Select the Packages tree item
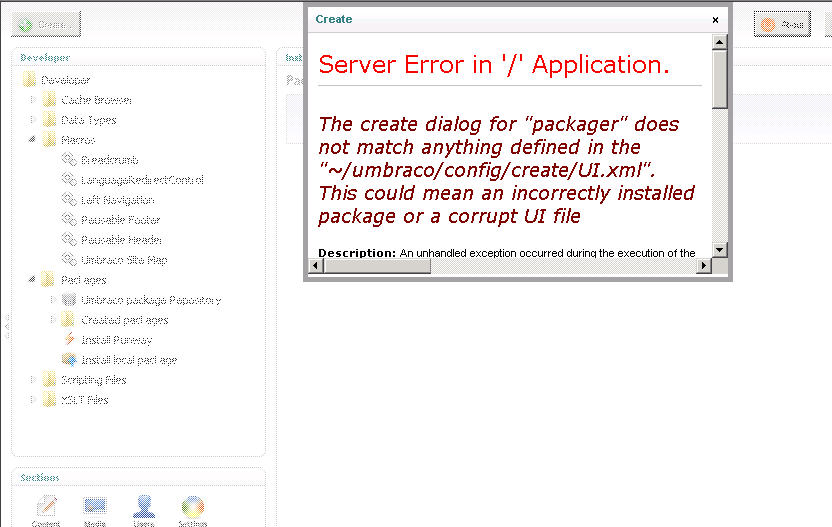 coord(83,280)
